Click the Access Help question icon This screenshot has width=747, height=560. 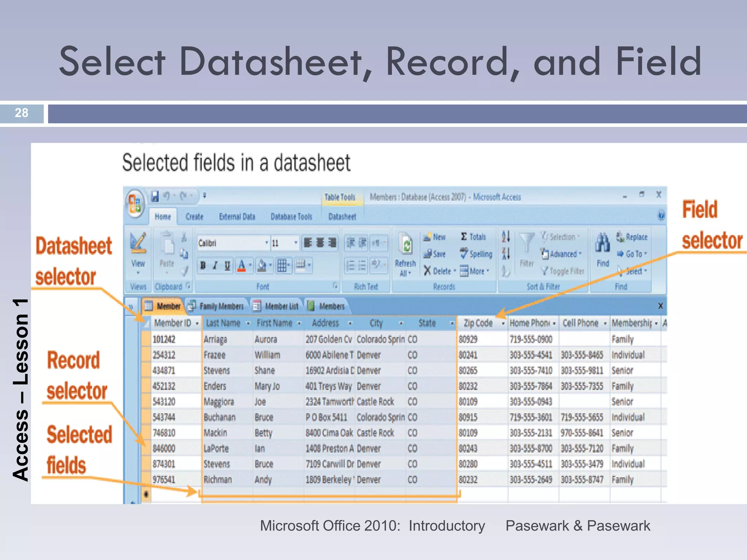pos(661,216)
